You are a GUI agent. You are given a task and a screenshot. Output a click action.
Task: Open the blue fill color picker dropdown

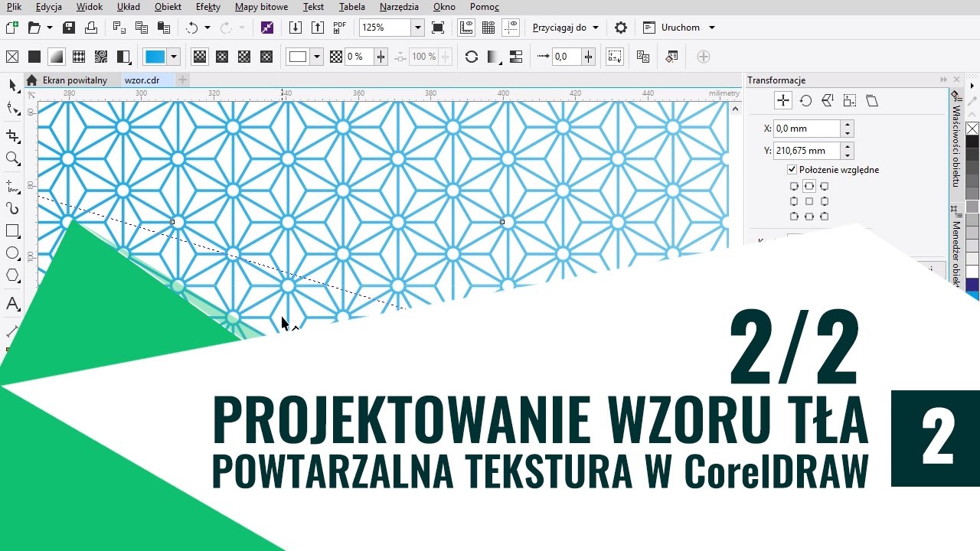[x=174, y=57]
